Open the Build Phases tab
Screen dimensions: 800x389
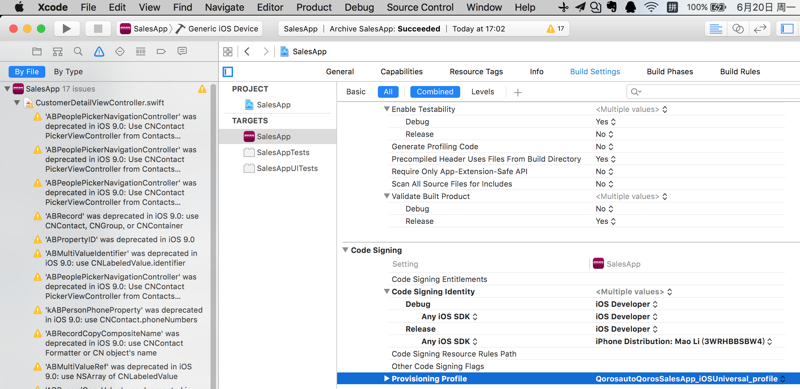tap(670, 71)
